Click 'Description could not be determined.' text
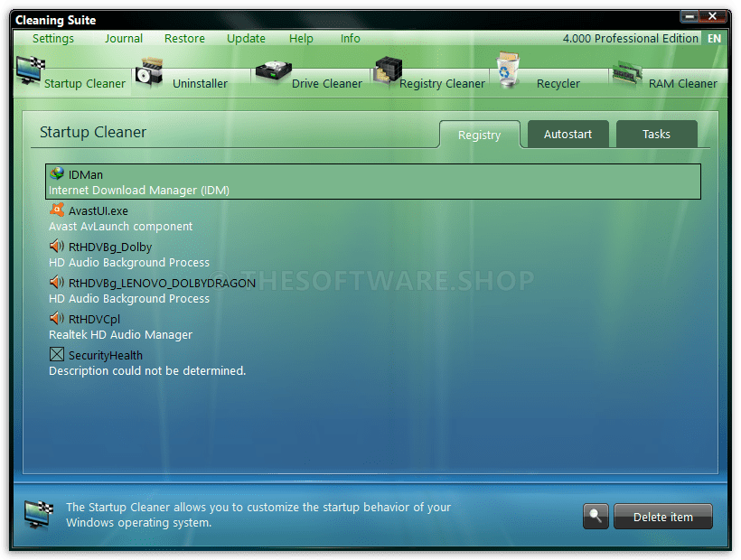 [147, 370]
